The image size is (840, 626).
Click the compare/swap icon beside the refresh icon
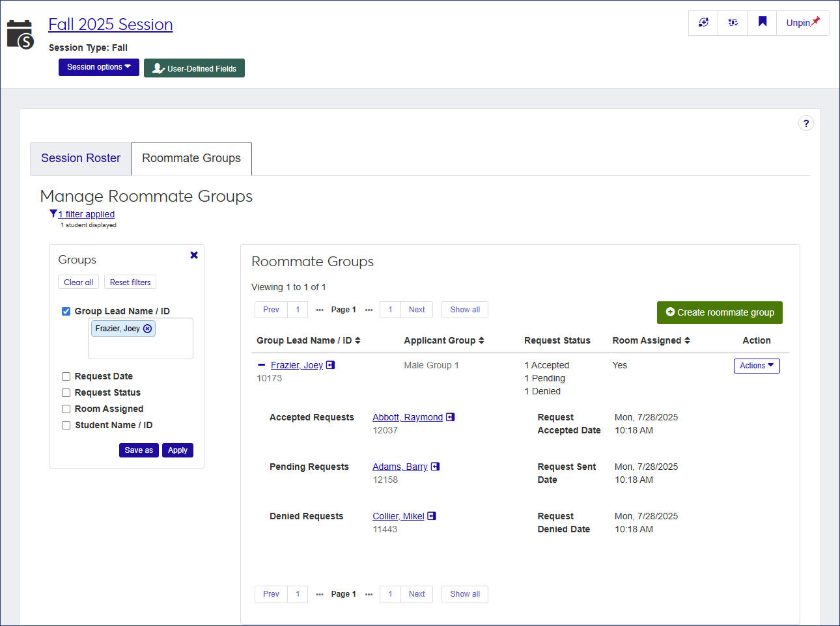coord(733,22)
